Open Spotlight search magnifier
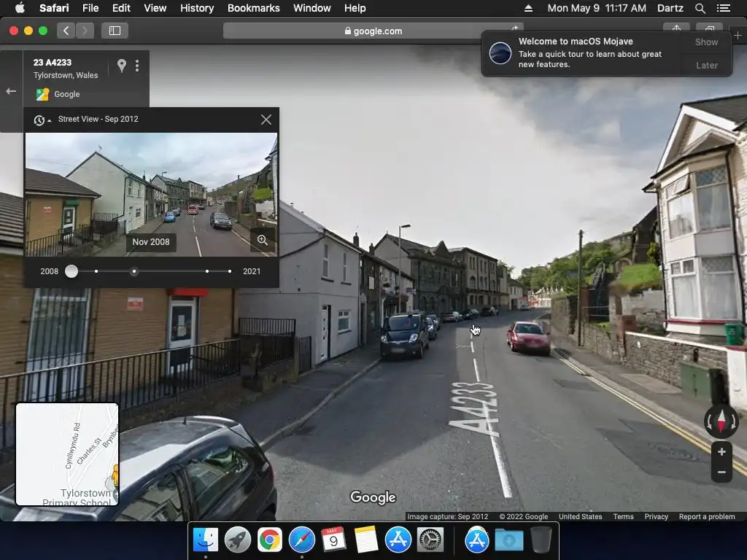 point(700,8)
